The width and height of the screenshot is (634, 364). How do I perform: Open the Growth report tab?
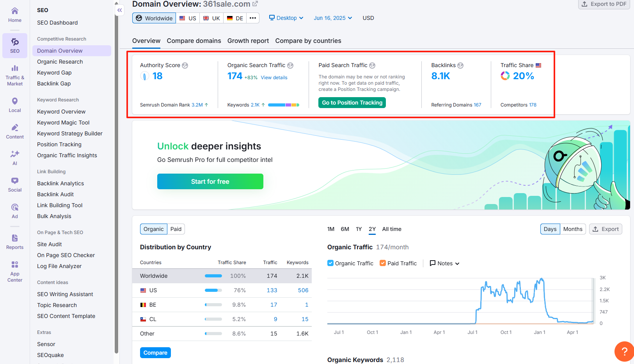click(248, 41)
